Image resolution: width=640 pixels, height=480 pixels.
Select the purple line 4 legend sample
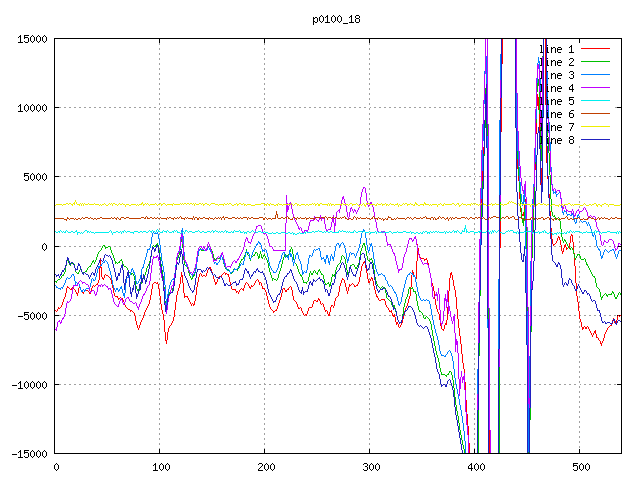[596, 87]
